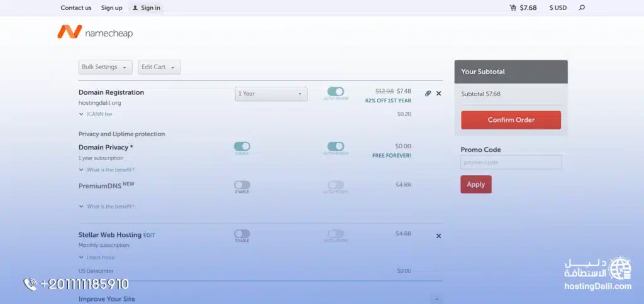Screen dimensions: 644x304
Task: Click the shopping cart icon showing $7.68
Action: coord(513,8)
